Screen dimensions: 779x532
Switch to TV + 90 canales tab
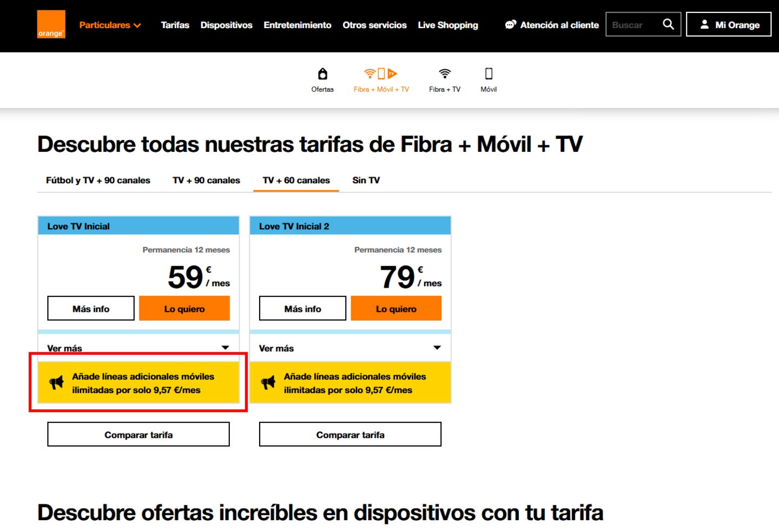pos(206,180)
